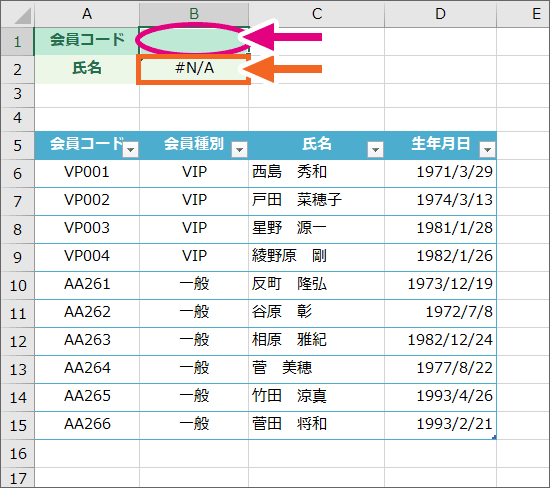Open the 会員コード column filter dropdown
Viewport: 550px width, 488px height.
[130, 150]
